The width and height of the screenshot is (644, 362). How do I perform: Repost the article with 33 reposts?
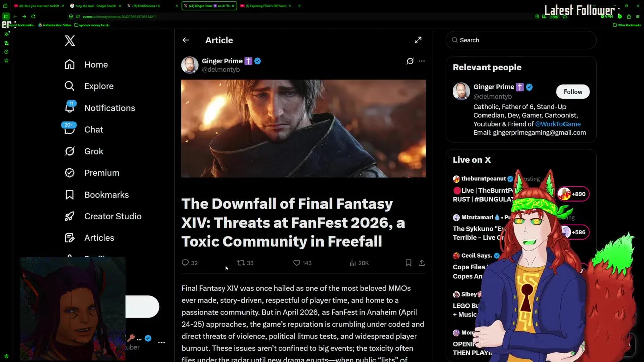245,263
